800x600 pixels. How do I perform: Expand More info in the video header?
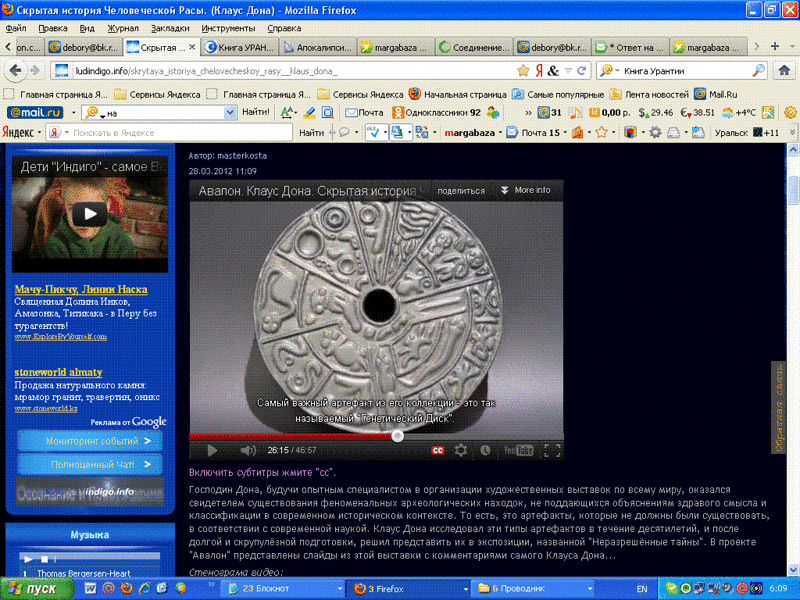(526, 190)
